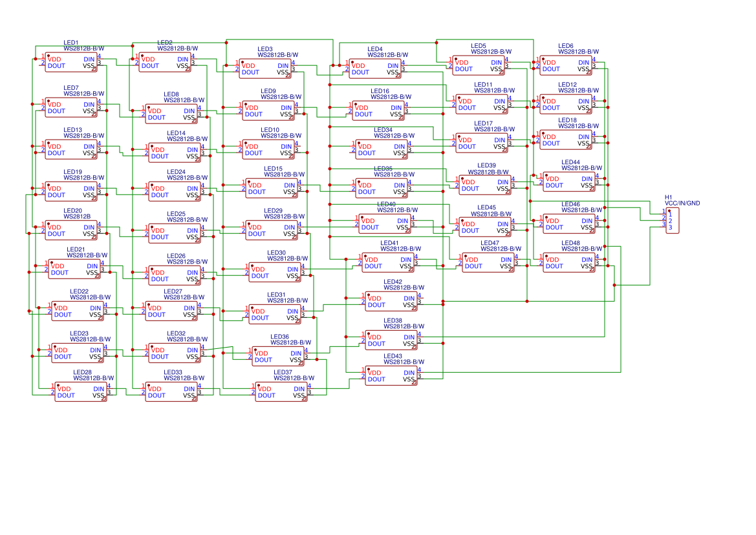This screenshot has height=535, width=756.
Task: Select the LED15 component body
Action: point(272,188)
